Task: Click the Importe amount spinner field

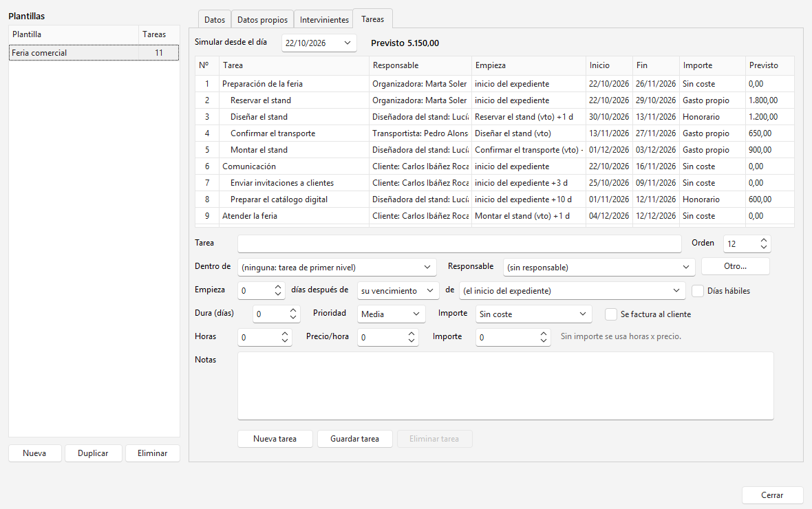Action: [x=513, y=337]
